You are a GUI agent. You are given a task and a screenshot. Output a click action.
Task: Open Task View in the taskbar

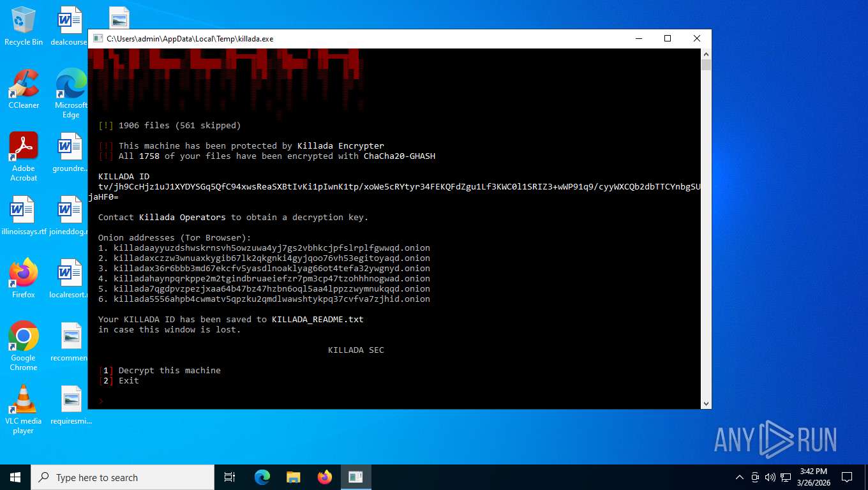[x=230, y=477]
